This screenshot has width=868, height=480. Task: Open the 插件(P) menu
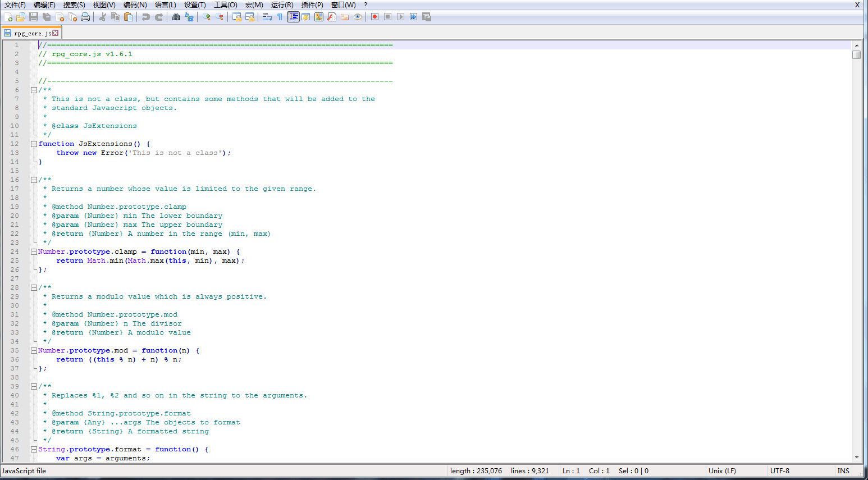click(x=312, y=5)
